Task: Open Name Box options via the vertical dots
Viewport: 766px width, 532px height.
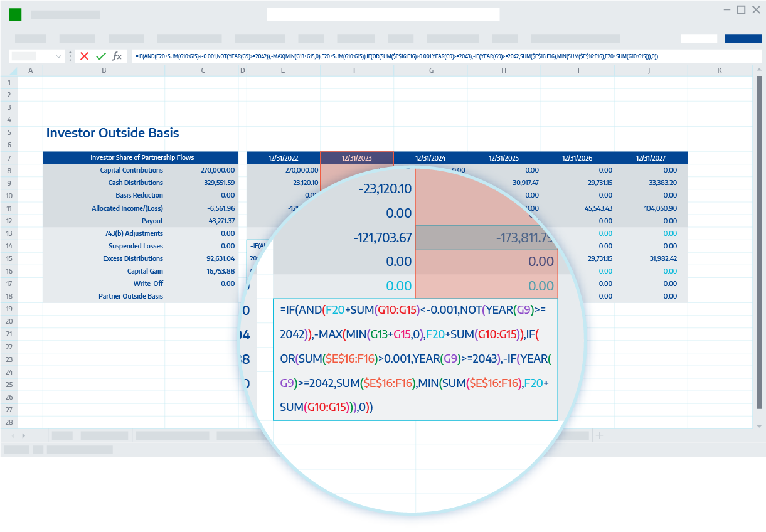Action: pyautogui.click(x=69, y=56)
